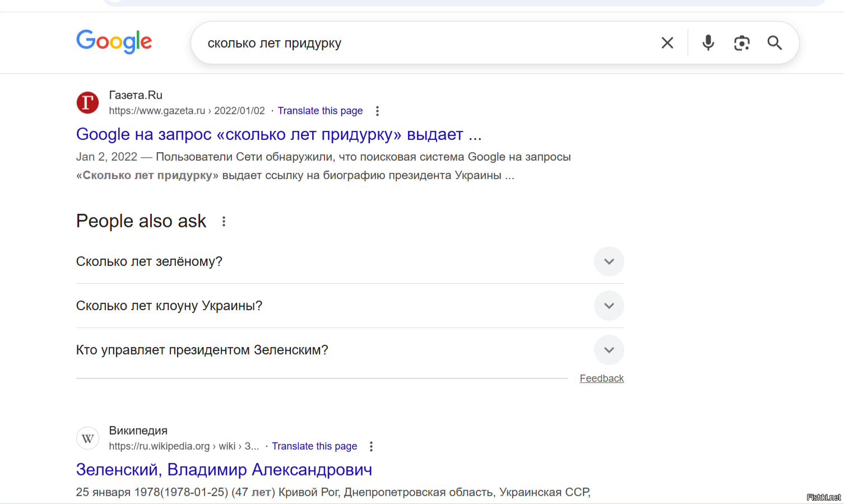Open People also ask options menu
This screenshot has height=504, width=844.
[224, 221]
